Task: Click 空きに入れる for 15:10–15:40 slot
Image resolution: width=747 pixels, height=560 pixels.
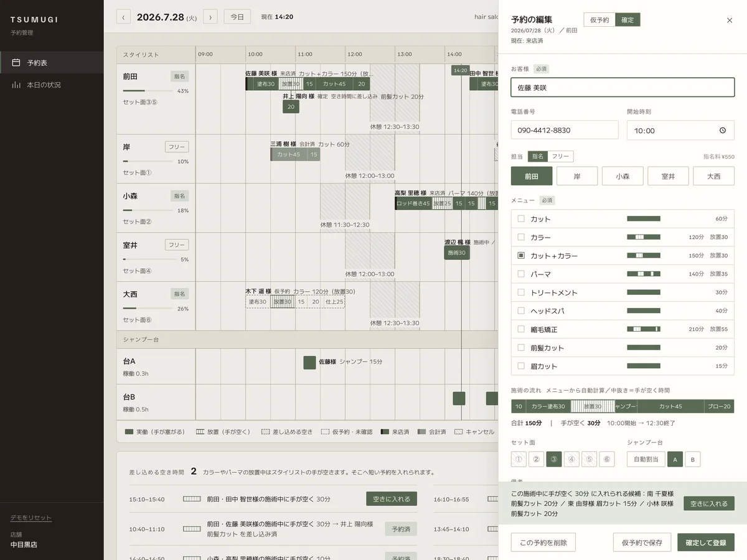Action: [x=392, y=499]
